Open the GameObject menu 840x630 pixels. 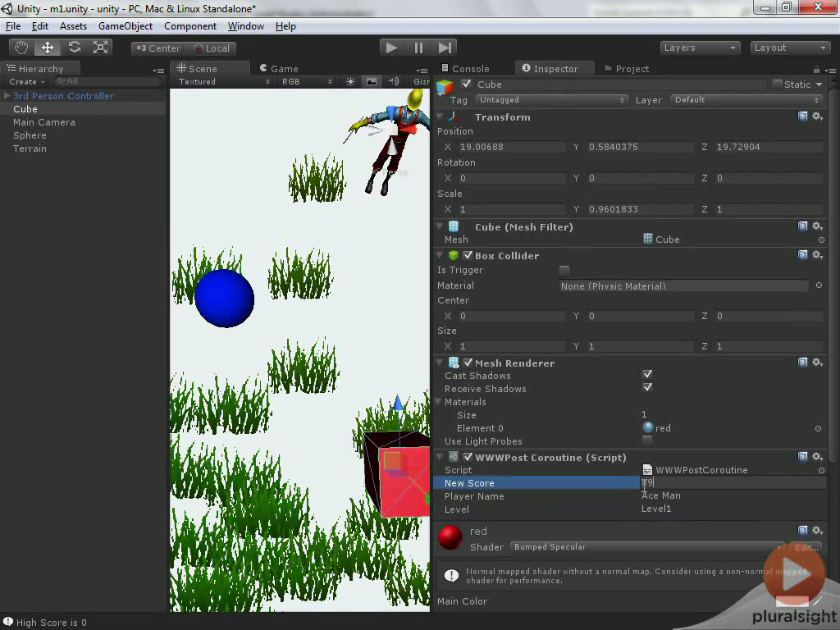pyautogui.click(x=123, y=25)
